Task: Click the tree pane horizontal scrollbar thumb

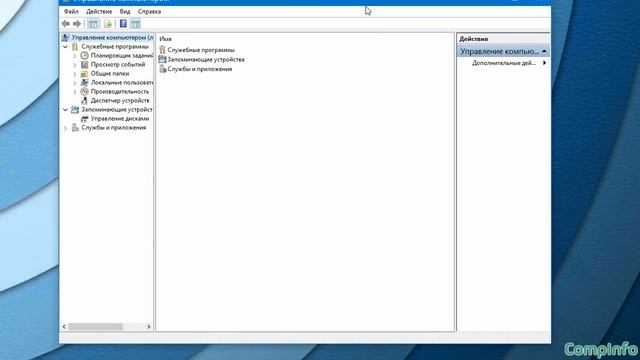Action: [x=96, y=327]
